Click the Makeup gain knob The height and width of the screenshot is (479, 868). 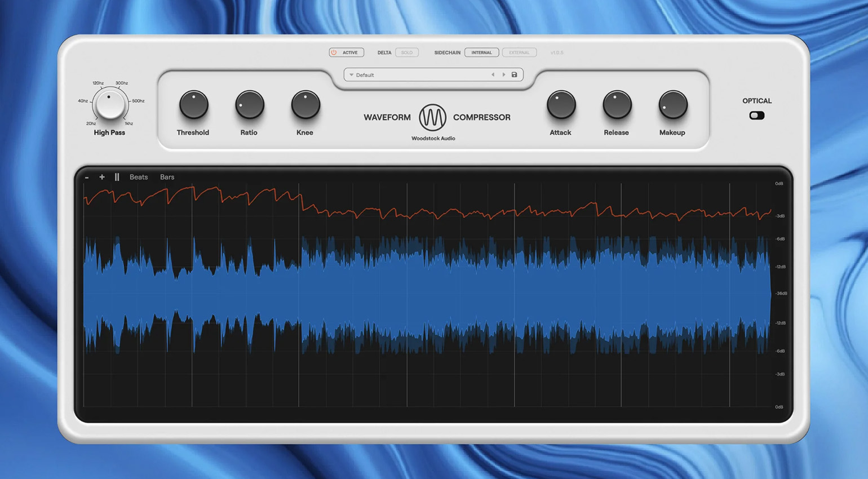(x=672, y=105)
